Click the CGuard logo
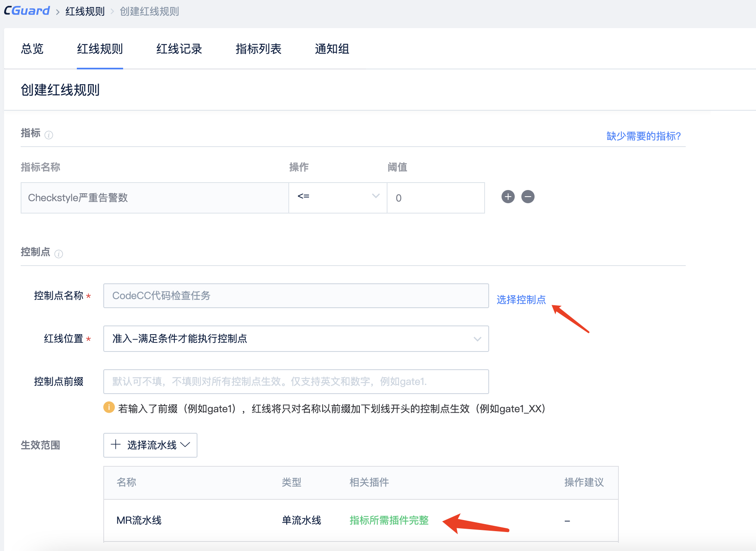756x551 pixels. click(x=27, y=11)
